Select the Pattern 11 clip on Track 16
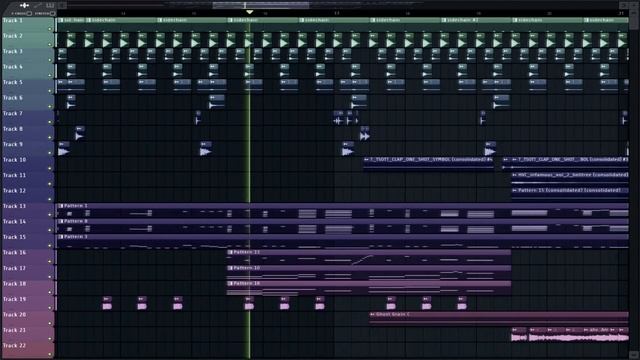The height and width of the screenshot is (360, 640). [369, 257]
